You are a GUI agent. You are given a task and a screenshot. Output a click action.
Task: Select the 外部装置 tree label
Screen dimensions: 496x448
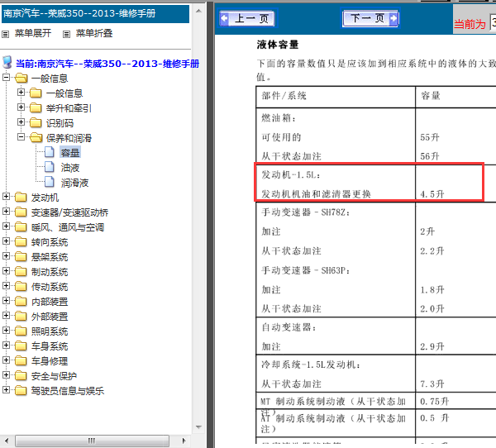(x=50, y=317)
